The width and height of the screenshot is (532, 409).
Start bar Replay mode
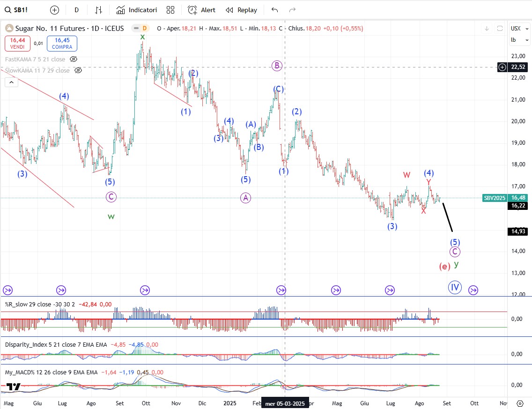tap(241, 10)
